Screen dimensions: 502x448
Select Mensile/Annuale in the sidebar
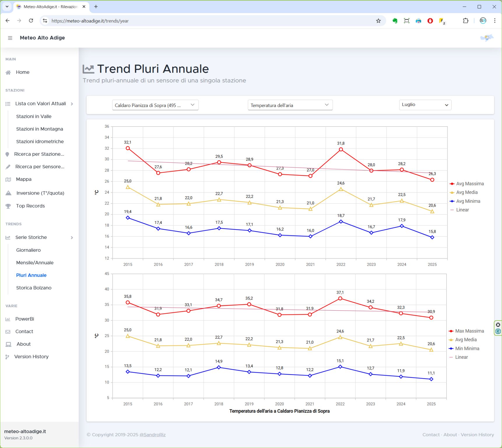tap(35, 262)
